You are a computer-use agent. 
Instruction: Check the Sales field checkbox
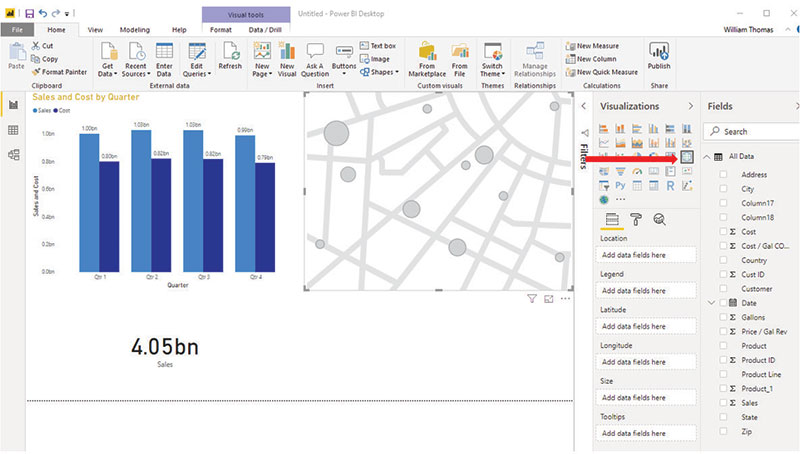pyautogui.click(x=724, y=402)
